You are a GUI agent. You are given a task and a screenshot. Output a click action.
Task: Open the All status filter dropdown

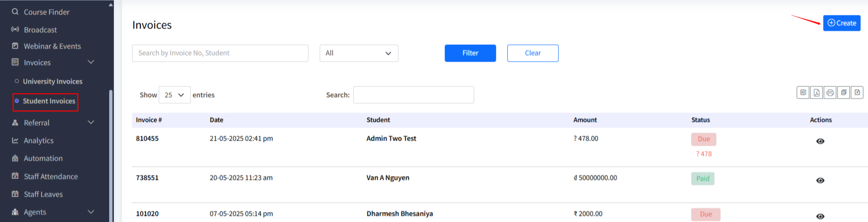(358, 53)
